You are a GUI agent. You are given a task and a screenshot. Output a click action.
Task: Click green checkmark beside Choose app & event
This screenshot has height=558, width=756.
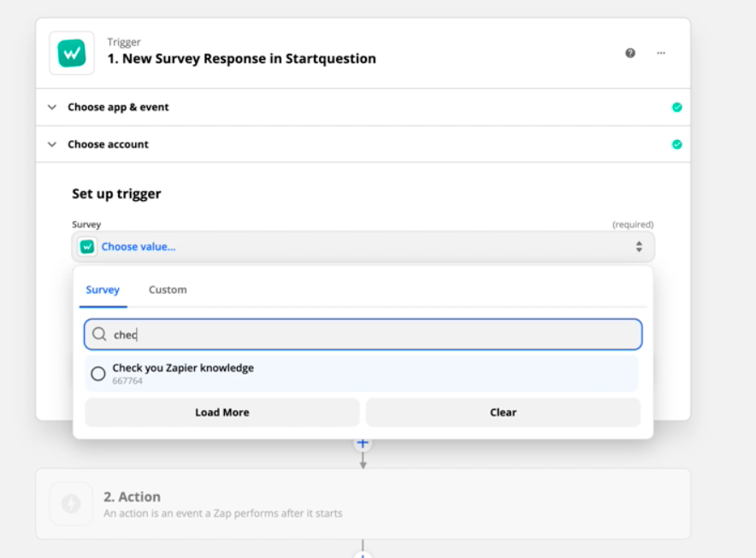[x=676, y=108]
